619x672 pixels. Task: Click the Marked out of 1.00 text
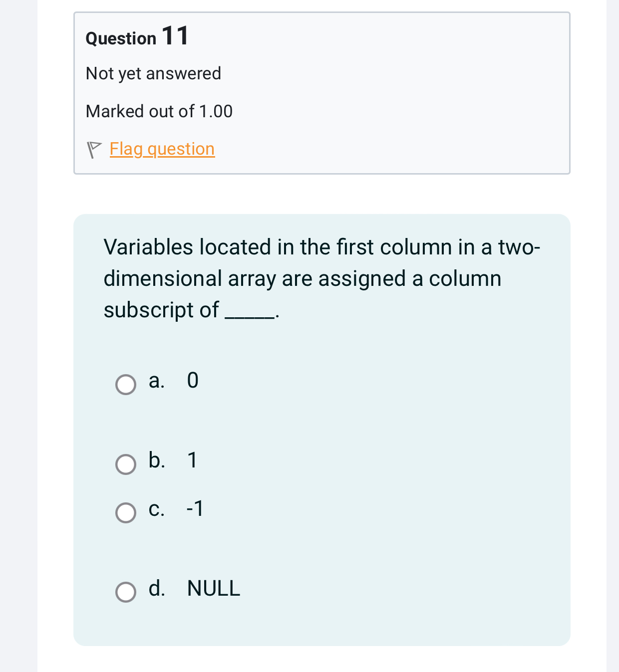click(x=159, y=111)
